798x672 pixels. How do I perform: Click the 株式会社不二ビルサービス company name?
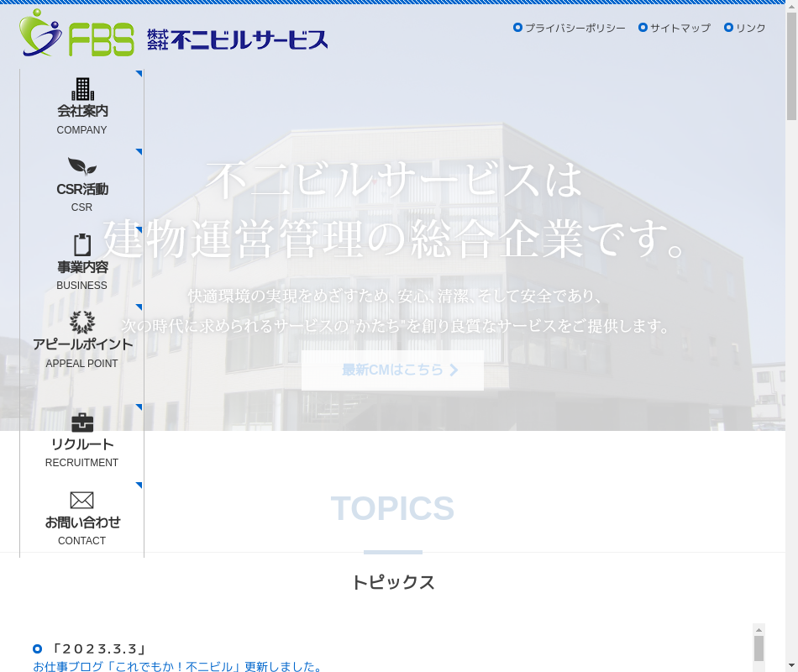click(238, 39)
